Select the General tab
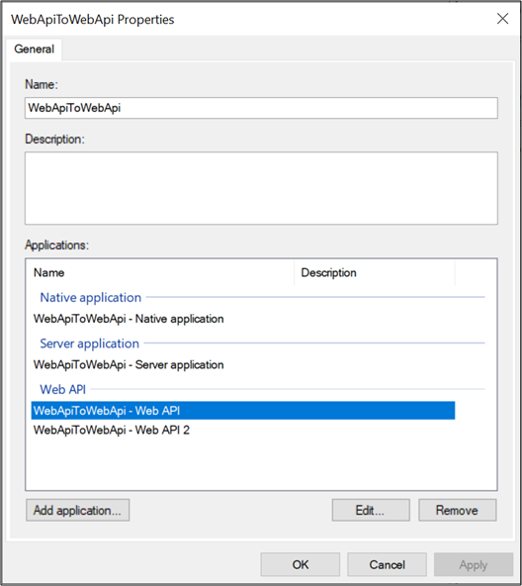522x586 pixels. click(x=34, y=49)
